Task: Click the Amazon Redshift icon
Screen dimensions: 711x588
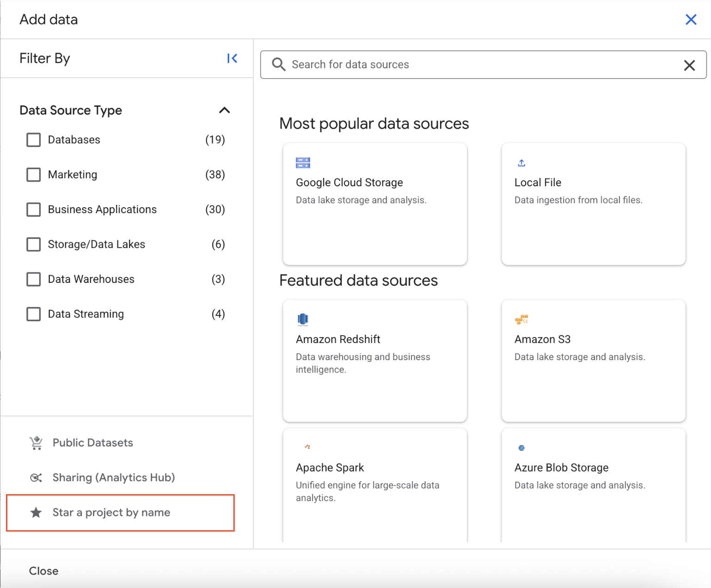Action: [x=303, y=319]
